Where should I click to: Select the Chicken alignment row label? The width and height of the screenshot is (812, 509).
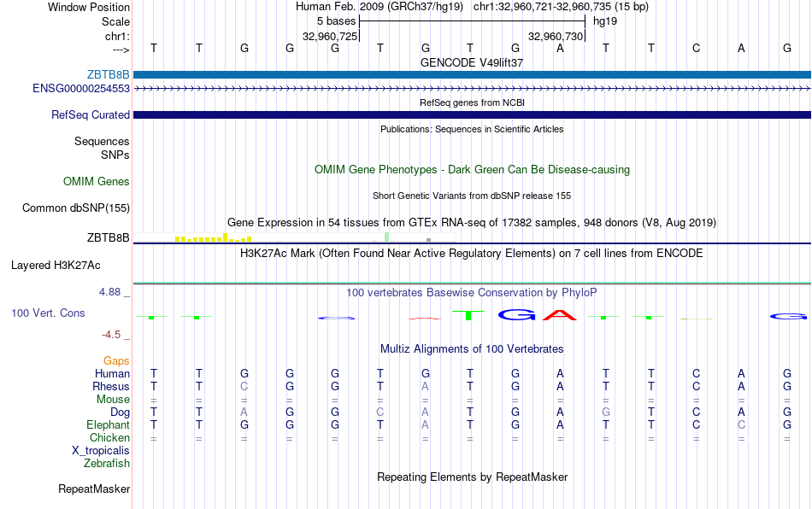pyautogui.click(x=109, y=437)
